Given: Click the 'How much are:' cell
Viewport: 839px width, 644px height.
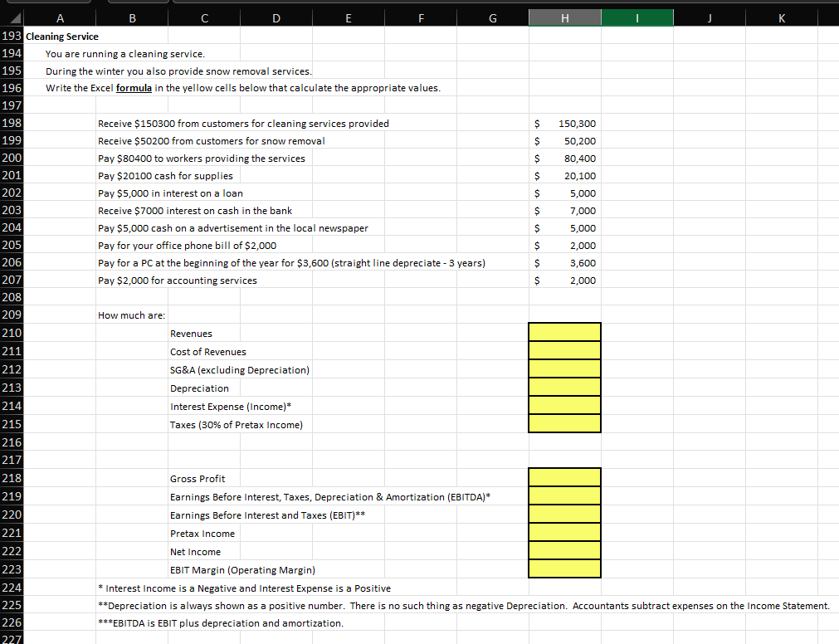Looking at the screenshot, I should [x=131, y=315].
